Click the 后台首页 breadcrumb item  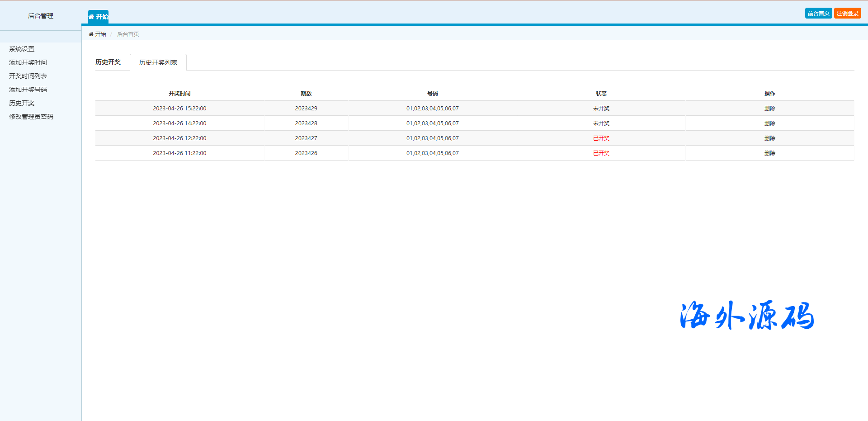coord(128,34)
